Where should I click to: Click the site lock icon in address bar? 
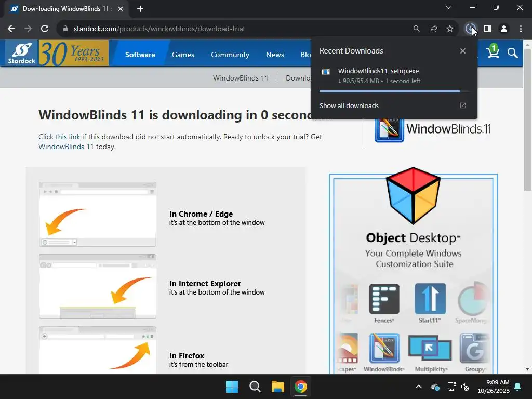65,29
